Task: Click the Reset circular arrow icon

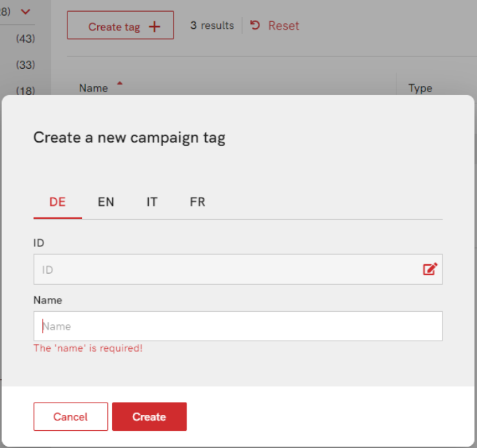Action: pos(255,25)
